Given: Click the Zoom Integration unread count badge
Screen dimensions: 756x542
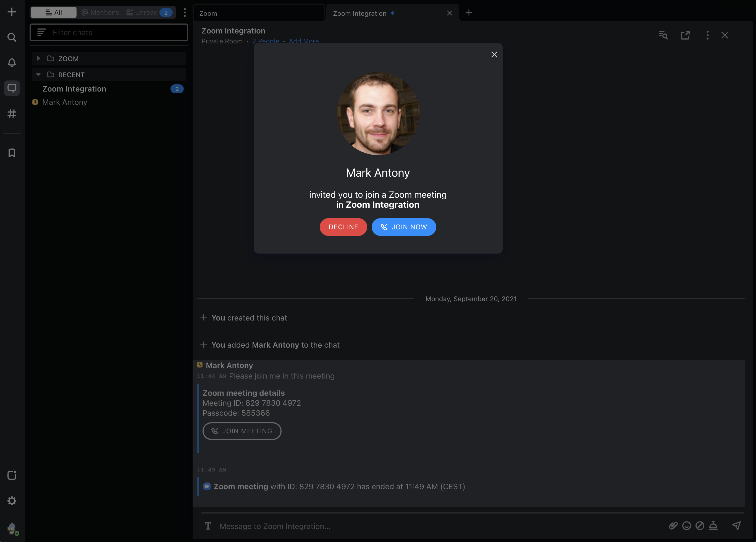Looking at the screenshot, I should point(177,89).
